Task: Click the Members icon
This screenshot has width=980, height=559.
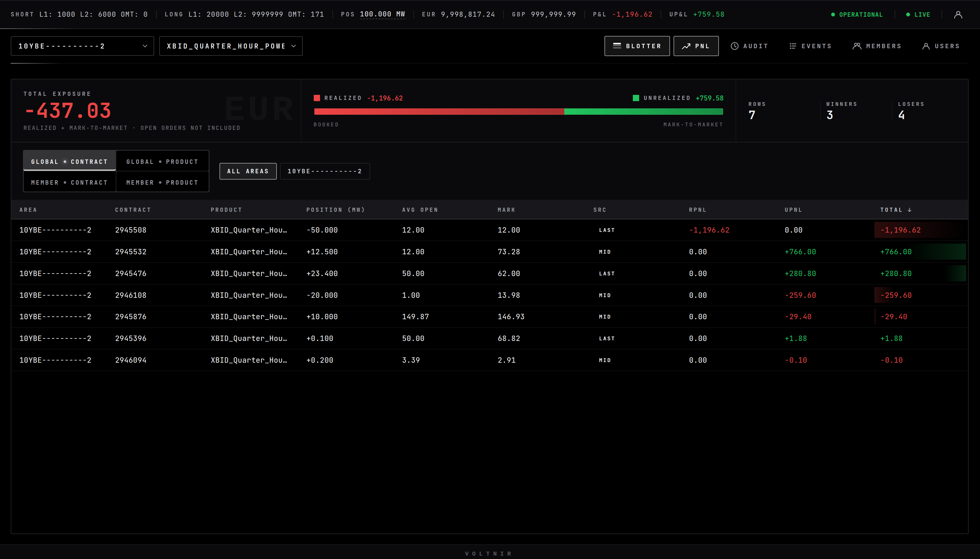Action: 857,46
